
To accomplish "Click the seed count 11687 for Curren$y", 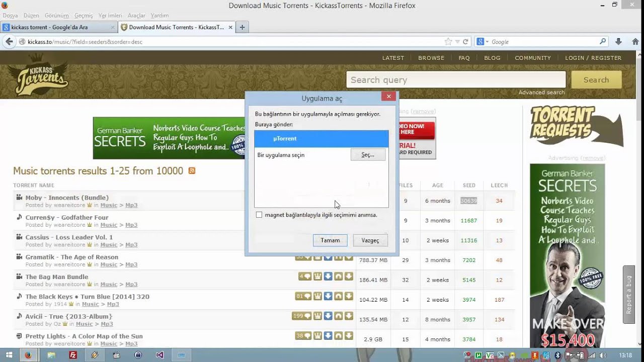I will tap(468, 221).
